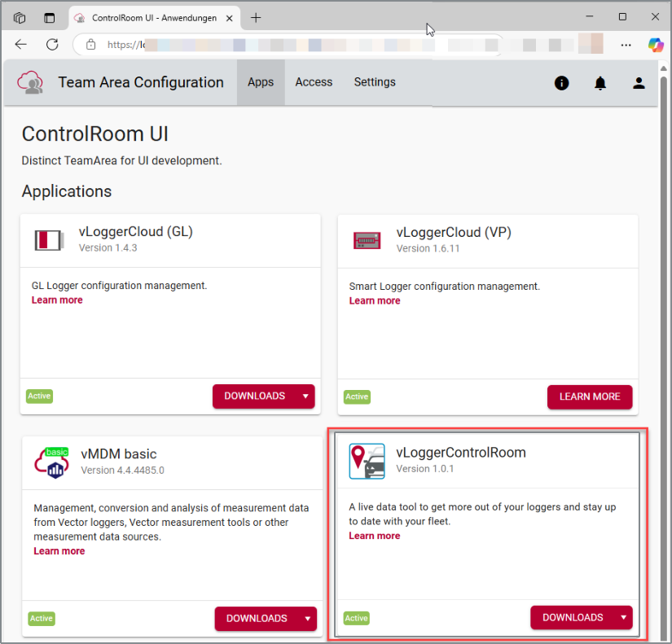Viewport: 672px width, 644px height.
Task: Click the 'Version 4.4.4485.0' text
Action: [122, 471]
